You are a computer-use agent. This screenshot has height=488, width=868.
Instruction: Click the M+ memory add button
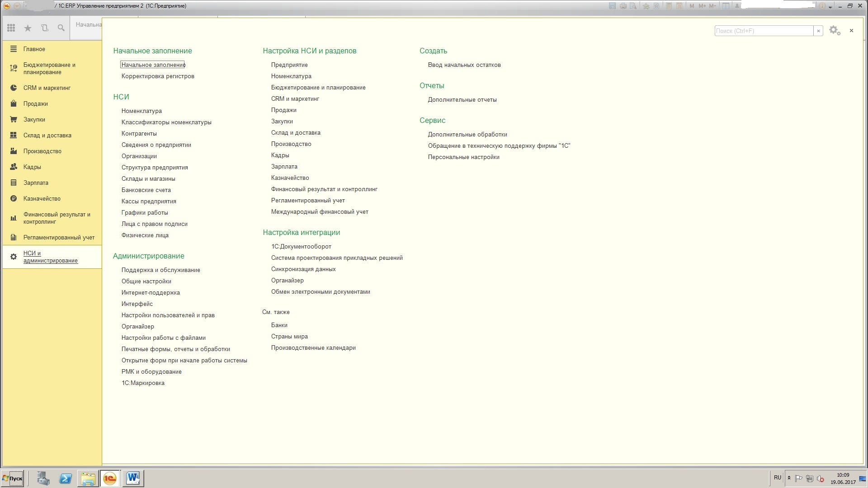coord(702,6)
